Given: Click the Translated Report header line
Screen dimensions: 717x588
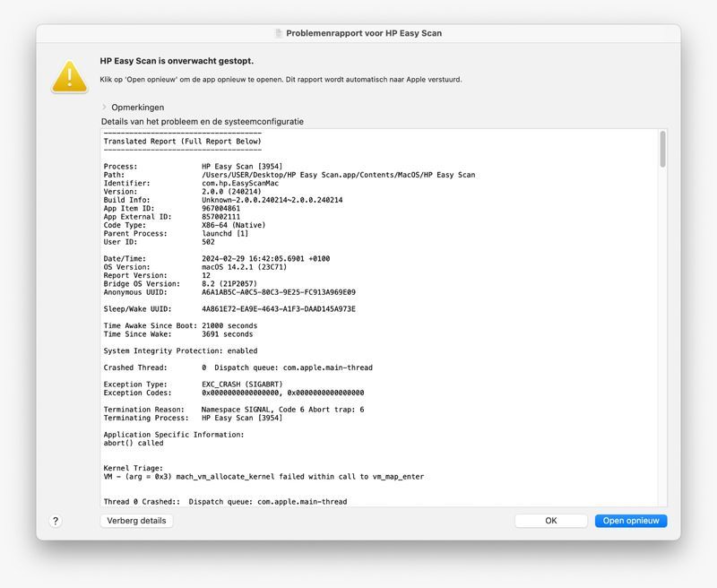Looking at the screenshot, I should [x=183, y=142].
